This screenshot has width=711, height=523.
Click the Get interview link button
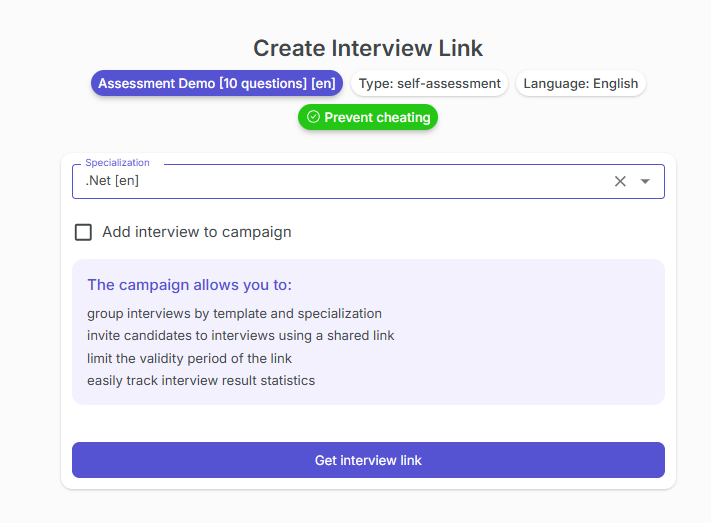[x=368, y=460]
